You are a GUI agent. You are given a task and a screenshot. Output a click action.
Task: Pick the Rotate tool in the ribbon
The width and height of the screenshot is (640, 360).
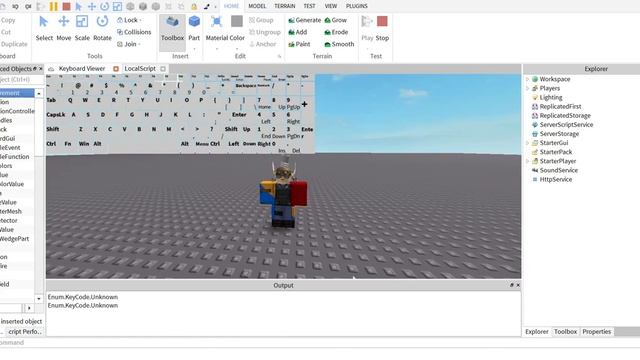(102, 28)
